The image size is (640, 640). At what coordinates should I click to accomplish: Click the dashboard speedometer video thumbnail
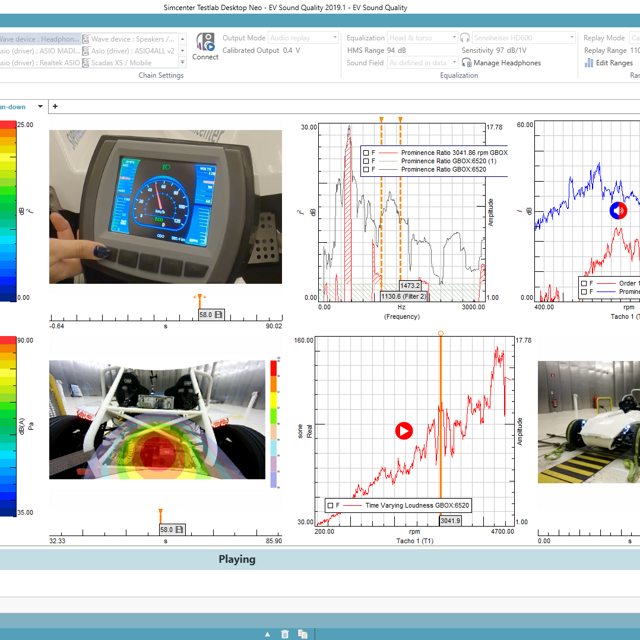tap(165, 207)
